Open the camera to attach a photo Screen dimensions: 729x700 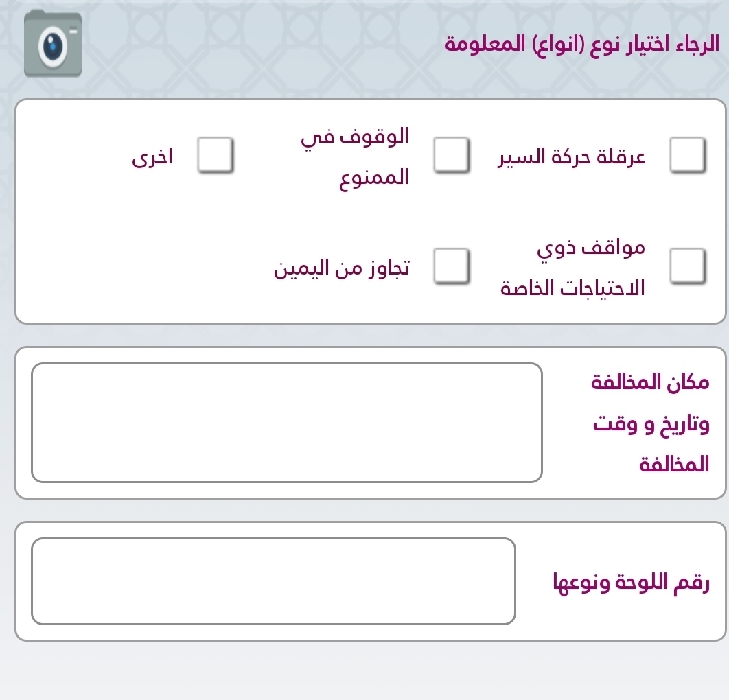53,43
